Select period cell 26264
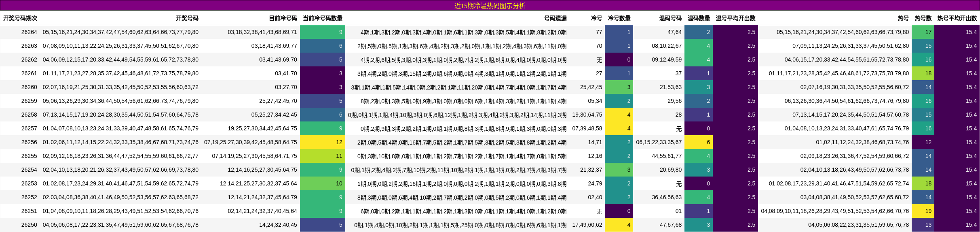Image resolution: width=980 pixels, height=232 pixels. (29, 32)
